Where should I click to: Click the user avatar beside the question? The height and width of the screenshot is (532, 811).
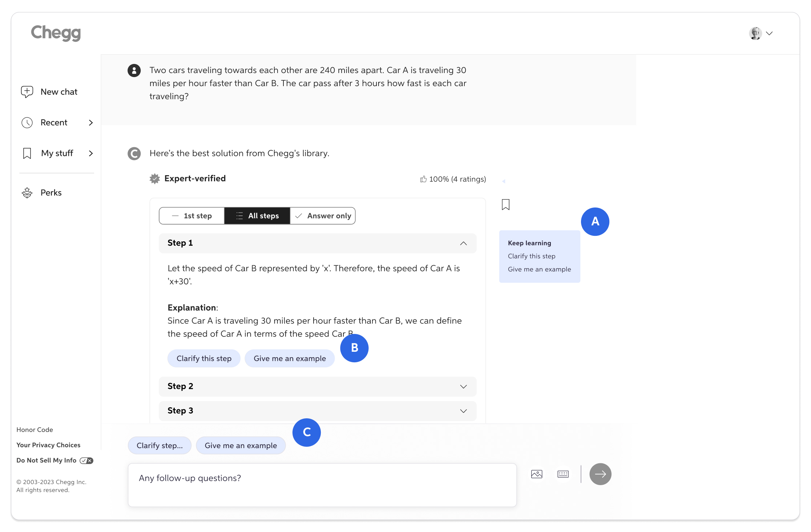tap(134, 70)
